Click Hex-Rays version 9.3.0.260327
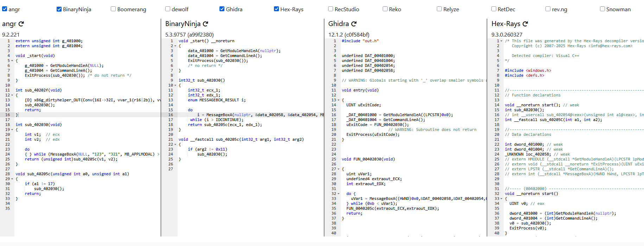644x246 pixels. click(x=507, y=34)
